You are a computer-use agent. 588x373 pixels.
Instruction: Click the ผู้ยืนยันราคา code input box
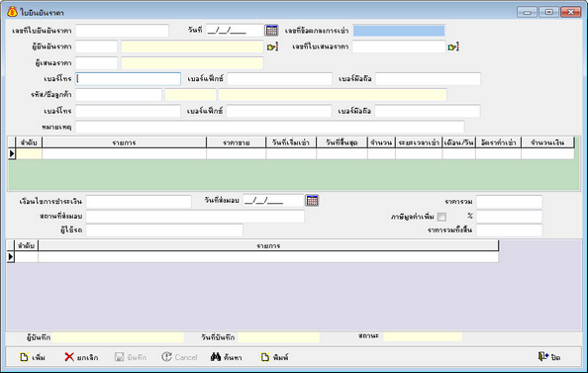97,47
